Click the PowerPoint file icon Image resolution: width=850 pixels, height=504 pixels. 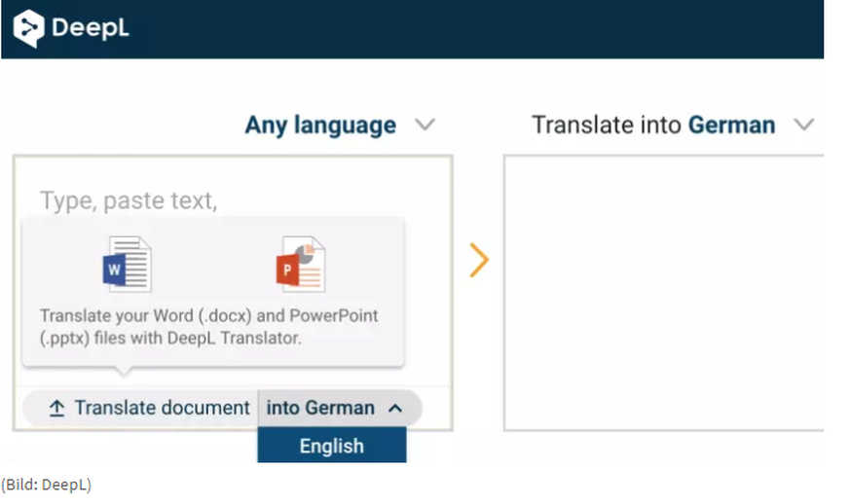tap(300, 264)
